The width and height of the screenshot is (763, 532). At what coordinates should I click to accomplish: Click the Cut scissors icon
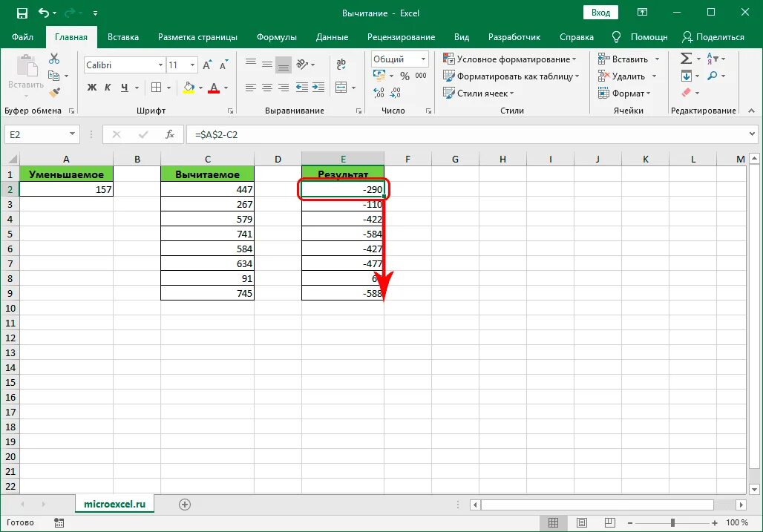coord(54,59)
